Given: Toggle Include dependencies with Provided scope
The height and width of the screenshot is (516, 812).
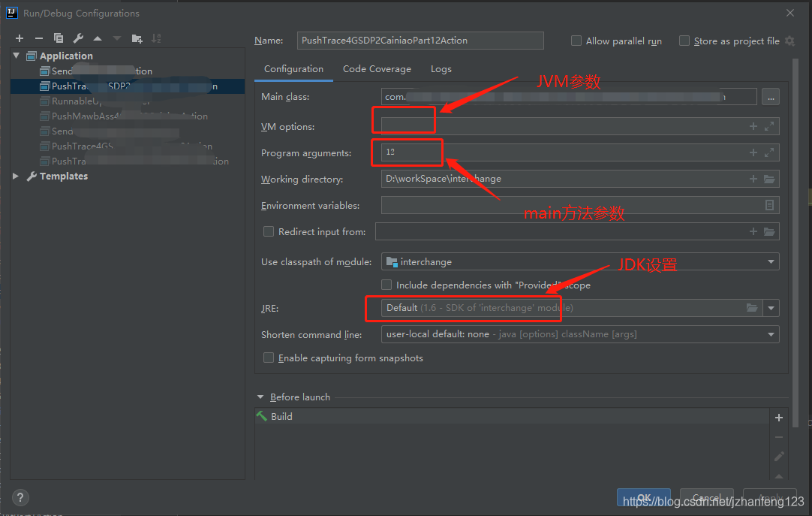Looking at the screenshot, I should pos(386,285).
